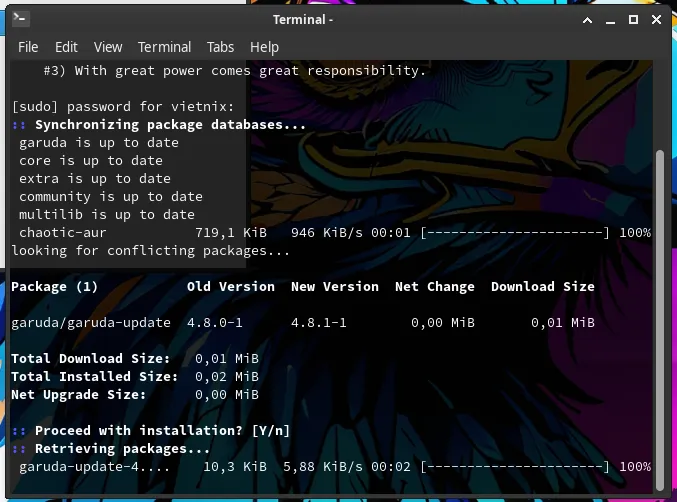Click 'multilib is up to date' line
Viewport: 677px width, 502px height.
click(x=107, y=215)
